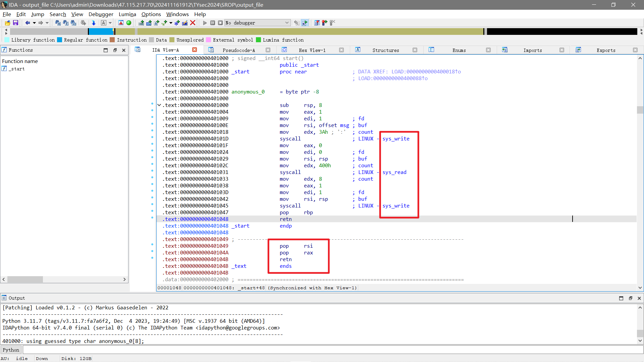Open the Lumina menu
Image resolution: width=644 pixels, height=362 pixels.
[127, 14]
